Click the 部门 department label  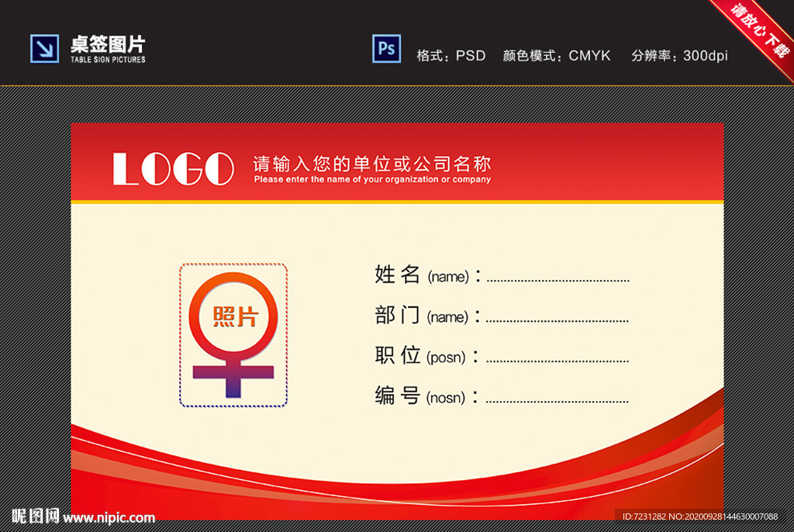[x=396, y=316]
